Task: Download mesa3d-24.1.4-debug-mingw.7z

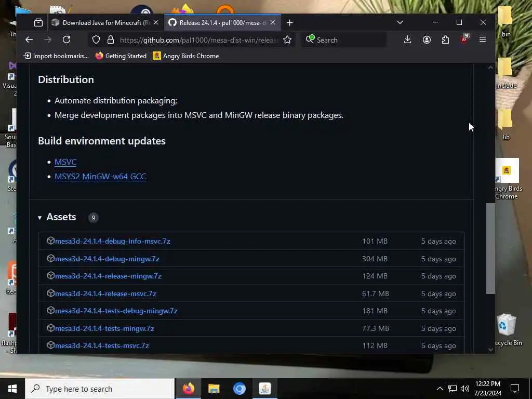Action: click(x=107, y=259)
